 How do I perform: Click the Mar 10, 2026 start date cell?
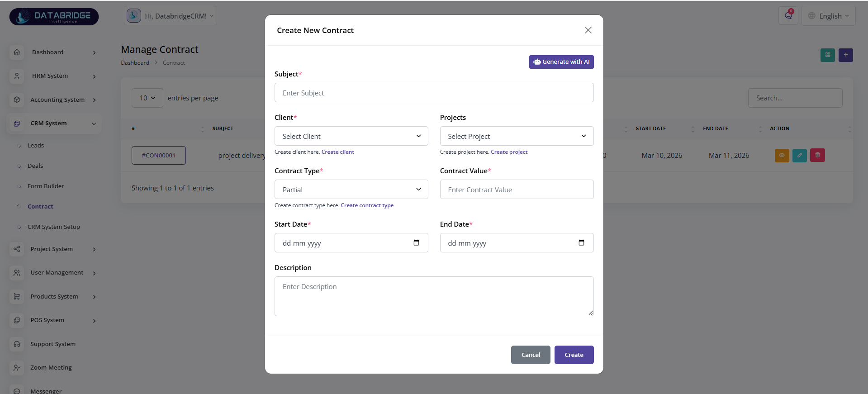[x=662, y=156]
